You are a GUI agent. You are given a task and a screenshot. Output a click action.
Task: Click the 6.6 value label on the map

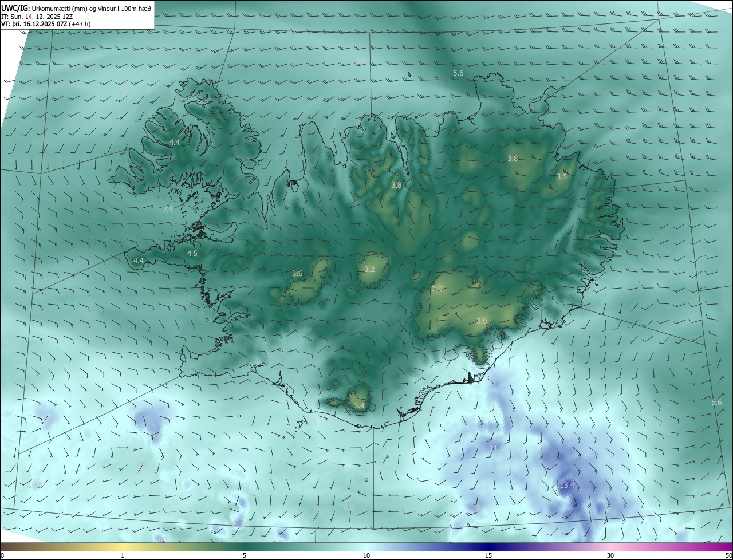(x=716, y=403)
